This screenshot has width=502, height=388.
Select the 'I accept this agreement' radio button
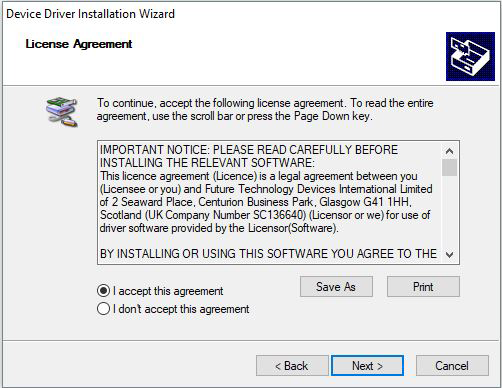(103, 291)
